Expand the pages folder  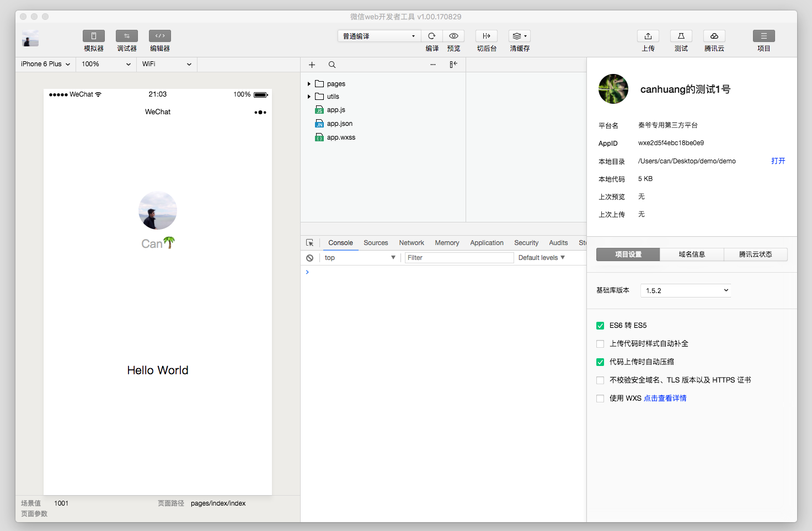pyautogui.click(x=309, y=84)
